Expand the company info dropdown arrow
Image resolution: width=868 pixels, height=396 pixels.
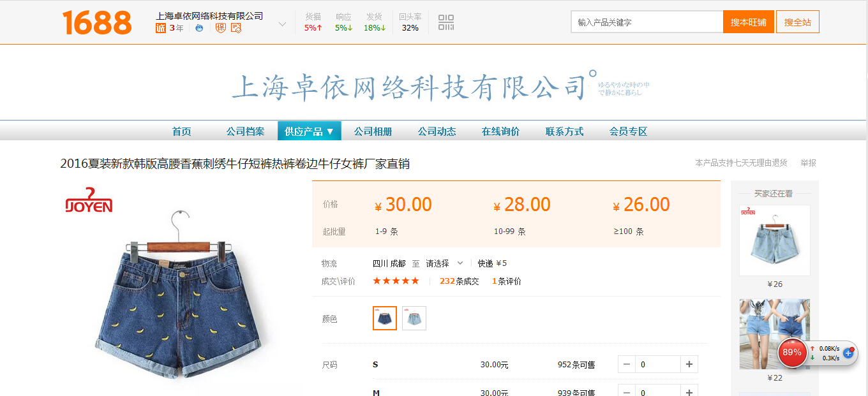point(282,24)
